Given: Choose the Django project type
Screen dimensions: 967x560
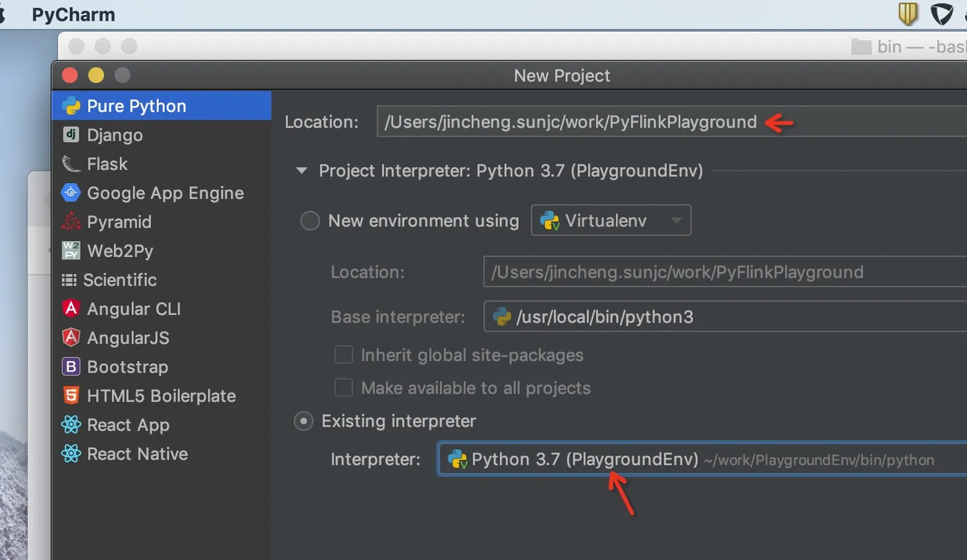Looking at the screenshot, I should point(162,135).
